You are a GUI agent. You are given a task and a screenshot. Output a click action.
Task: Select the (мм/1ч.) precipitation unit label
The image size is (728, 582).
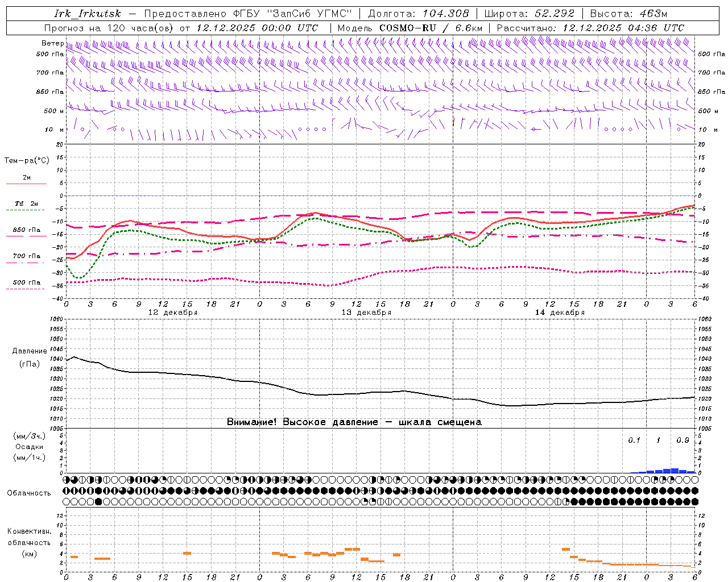(x=29, y=458)
